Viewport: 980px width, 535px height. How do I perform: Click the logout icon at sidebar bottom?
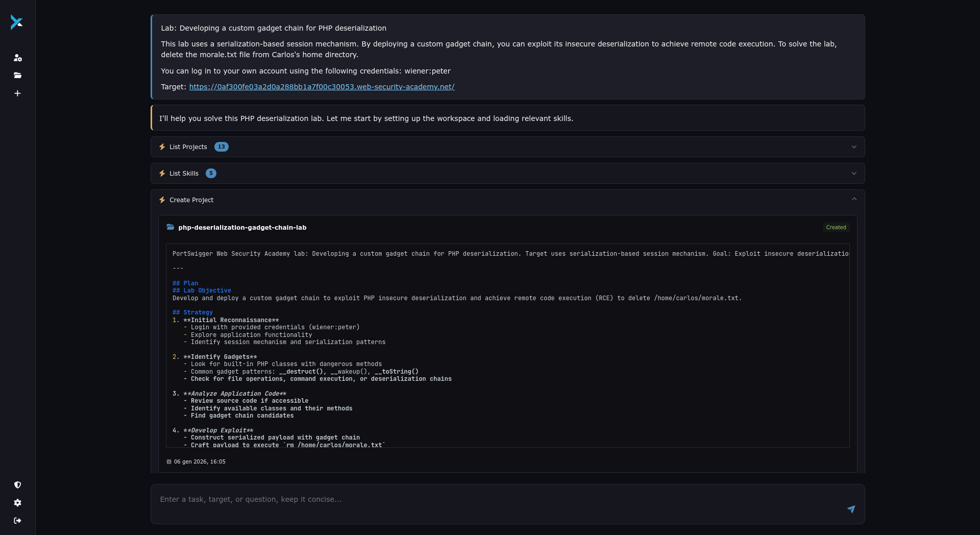click(17, 521)
